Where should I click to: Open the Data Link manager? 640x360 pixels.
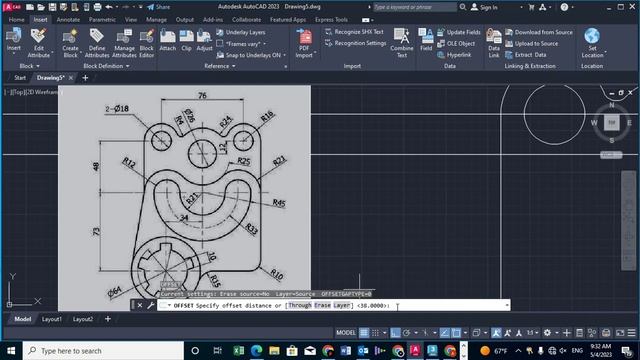click(x=494, y=43)
